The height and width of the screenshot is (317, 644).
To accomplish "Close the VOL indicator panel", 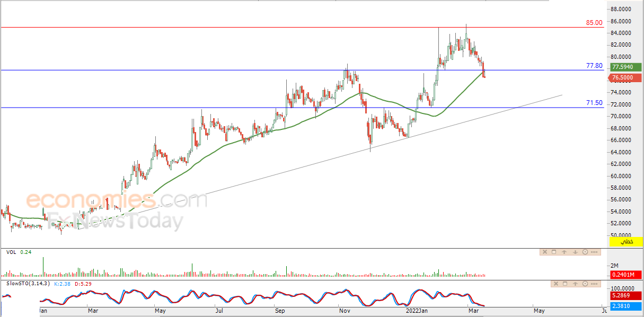I will click(x=545, y=252).
